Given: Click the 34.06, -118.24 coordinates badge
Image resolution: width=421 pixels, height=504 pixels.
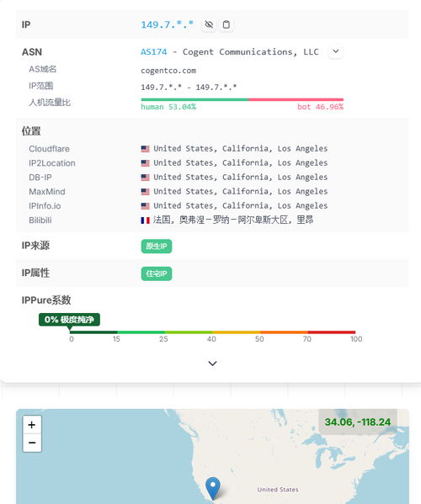Looking at the screenshot, I should (358, 422).
